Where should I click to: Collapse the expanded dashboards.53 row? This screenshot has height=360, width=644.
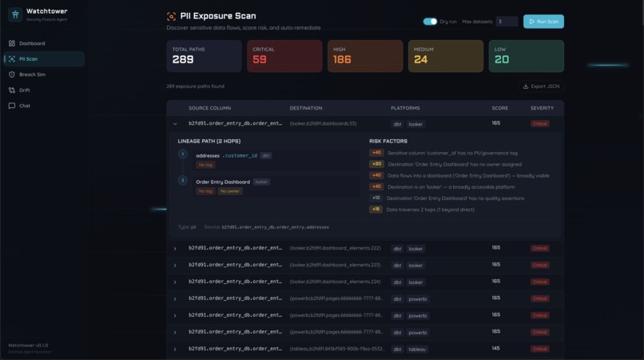pos(175,124)
